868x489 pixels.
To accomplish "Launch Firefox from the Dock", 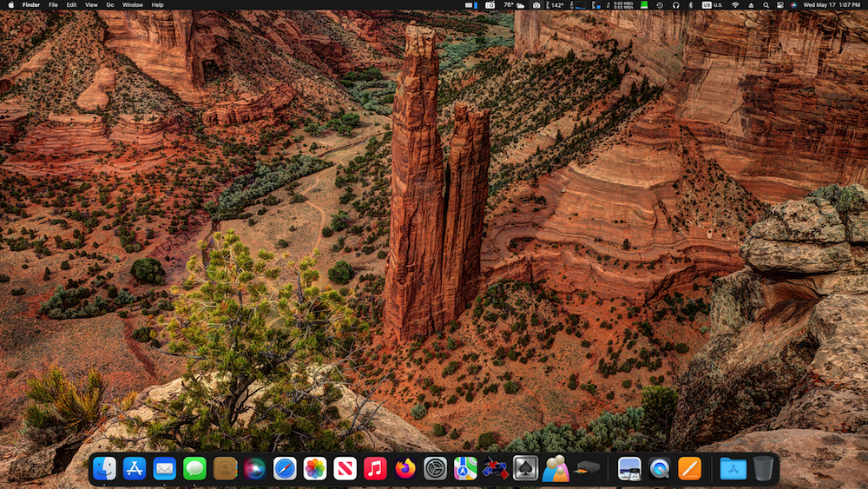I will click(x=405, y=468).
